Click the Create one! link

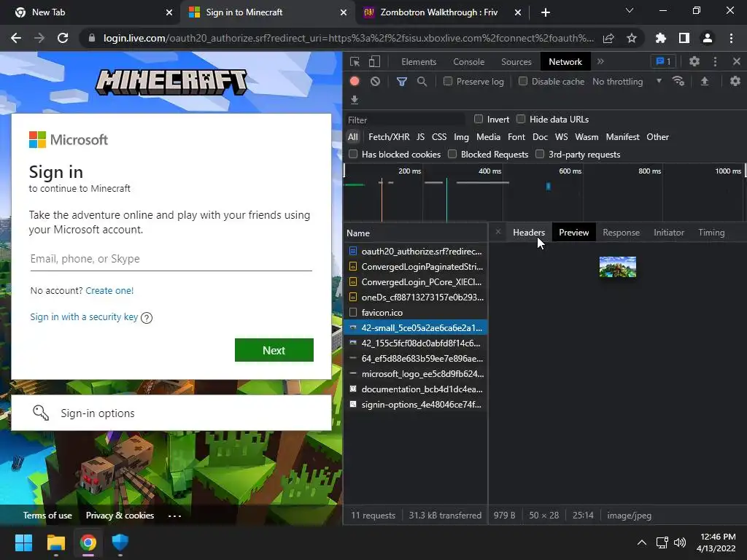pyautogui.click(x=109, y=290)
